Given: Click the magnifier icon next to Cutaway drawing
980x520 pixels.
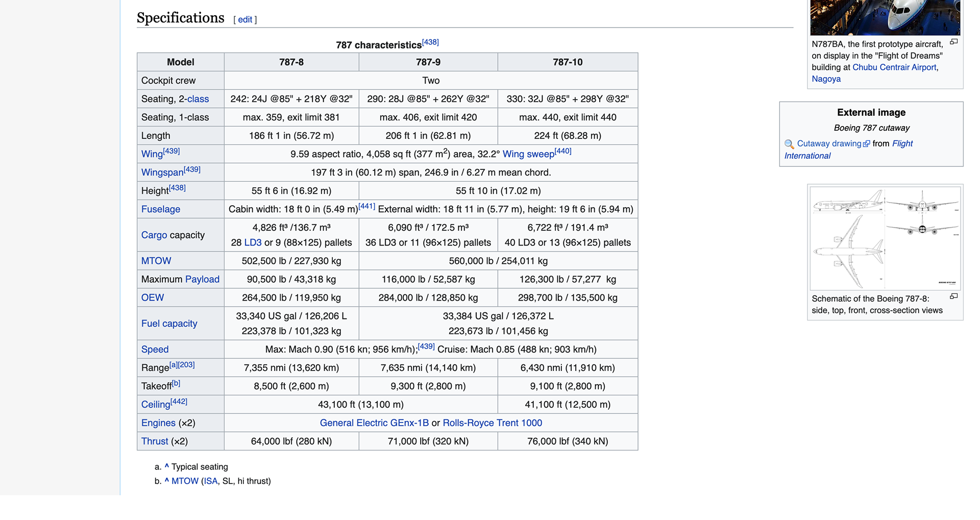Looking at the screenshot, I should pos(789,144).
